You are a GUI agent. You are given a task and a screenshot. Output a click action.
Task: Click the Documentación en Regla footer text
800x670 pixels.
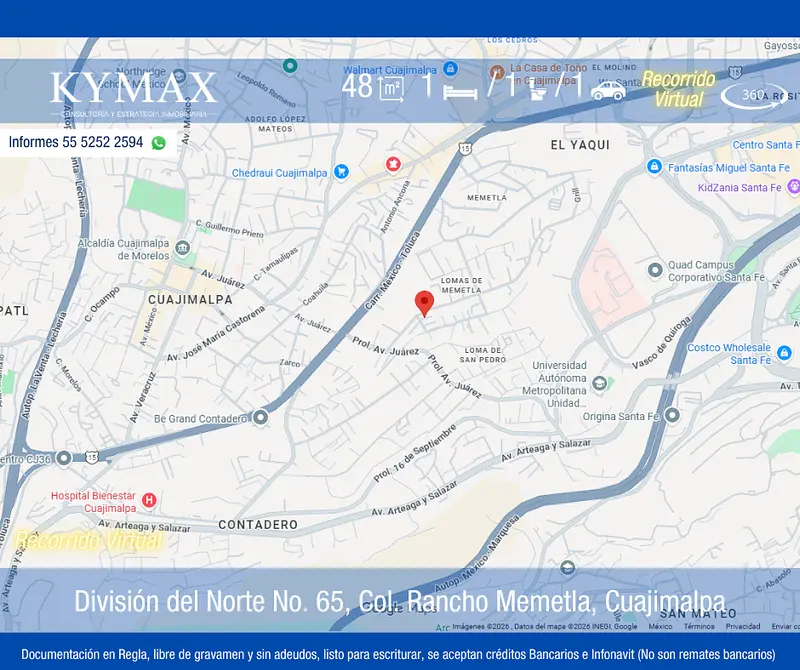coord(398,654)
